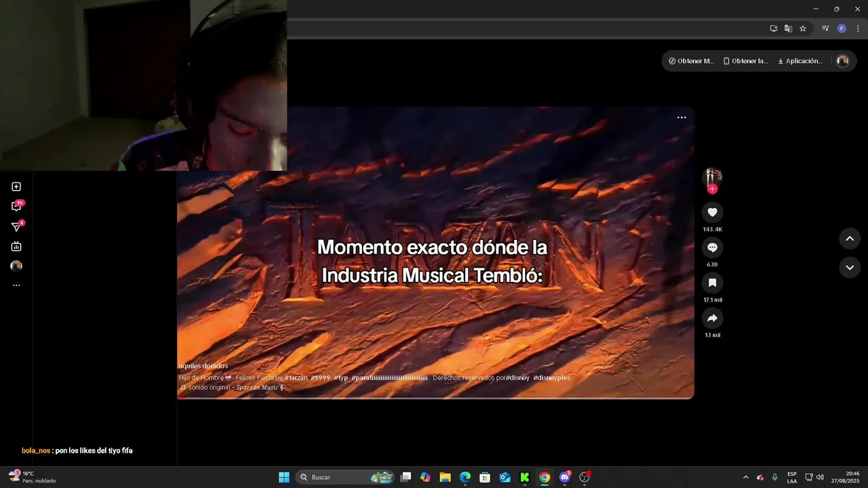Open the #disney hashtag link
The image size is (868, 488).
click(517, 378)
